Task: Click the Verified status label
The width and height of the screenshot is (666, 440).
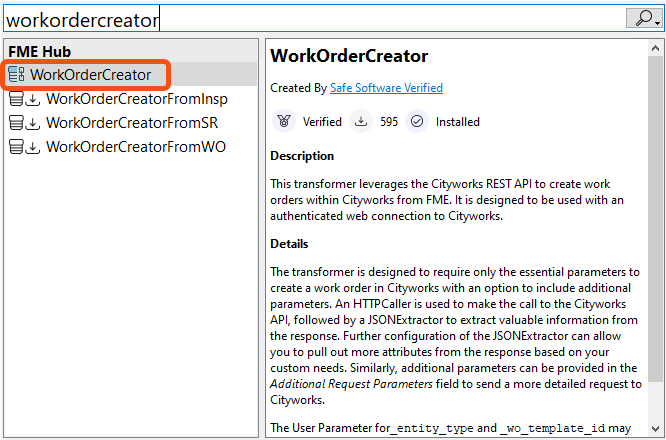Action: tap(322, 122)
